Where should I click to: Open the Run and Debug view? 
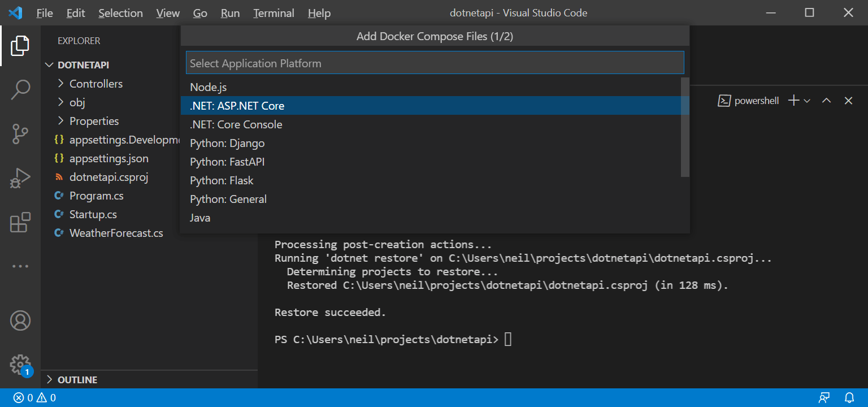point(20,179)
